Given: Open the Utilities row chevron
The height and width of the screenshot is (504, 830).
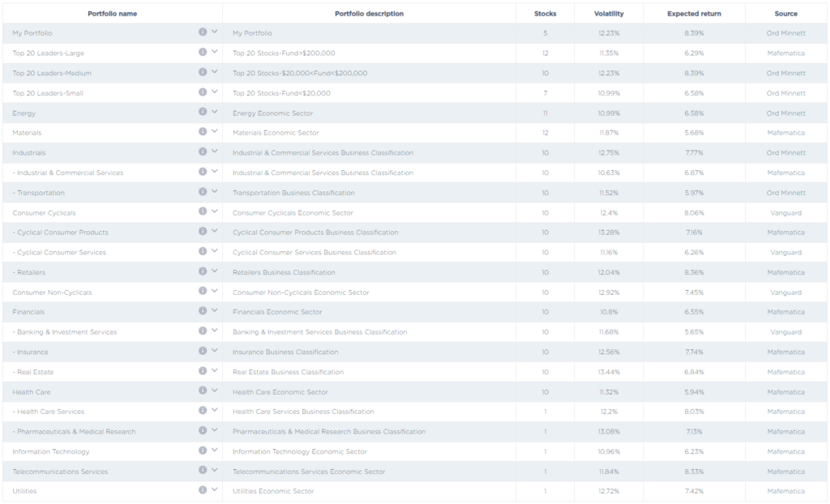Looking at the screenshot, I should pyautogui.click(x=214, y=489).
